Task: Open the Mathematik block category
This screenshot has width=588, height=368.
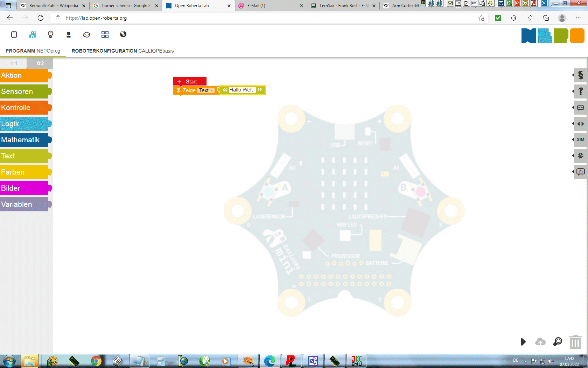Action: point(24,140)
